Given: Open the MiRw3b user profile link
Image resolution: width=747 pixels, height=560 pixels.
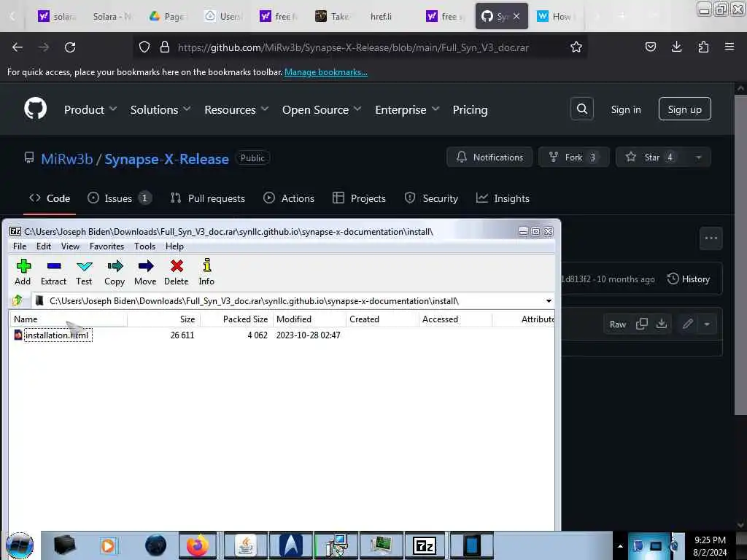Looking at the screenshot, I should click(x=66, y=158).
